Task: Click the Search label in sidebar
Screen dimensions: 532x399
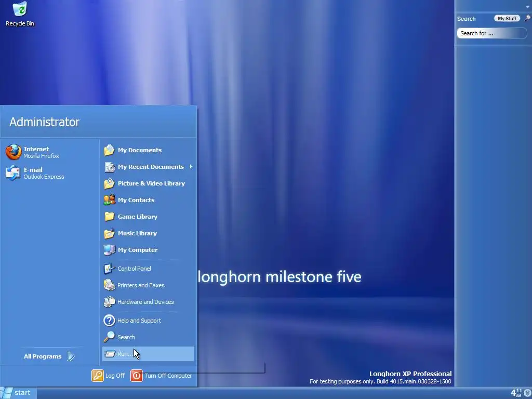Action: pos(466,19)
